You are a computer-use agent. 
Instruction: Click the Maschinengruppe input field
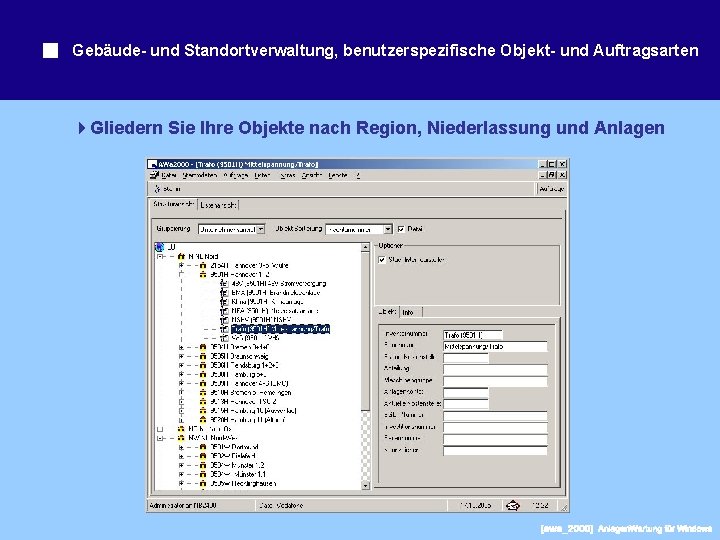pyautogui.click(x=495, y=381)
